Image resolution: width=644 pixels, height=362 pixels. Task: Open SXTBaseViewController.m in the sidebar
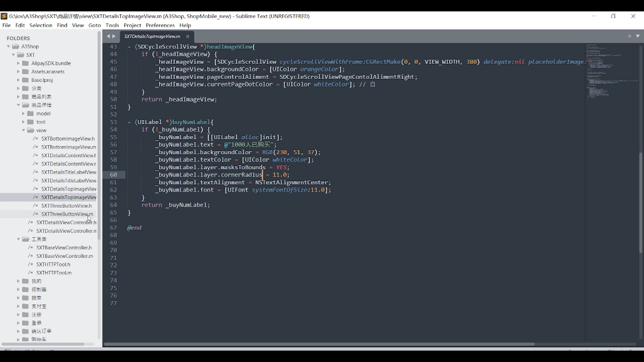click(65, 256)
